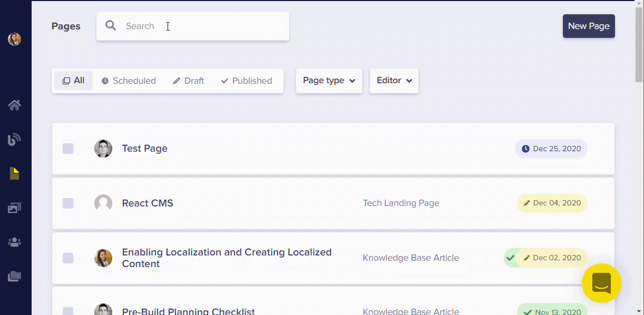Open the Media library sidebar icon
This screenshot has width=644, height=315.
pos(14,208)
